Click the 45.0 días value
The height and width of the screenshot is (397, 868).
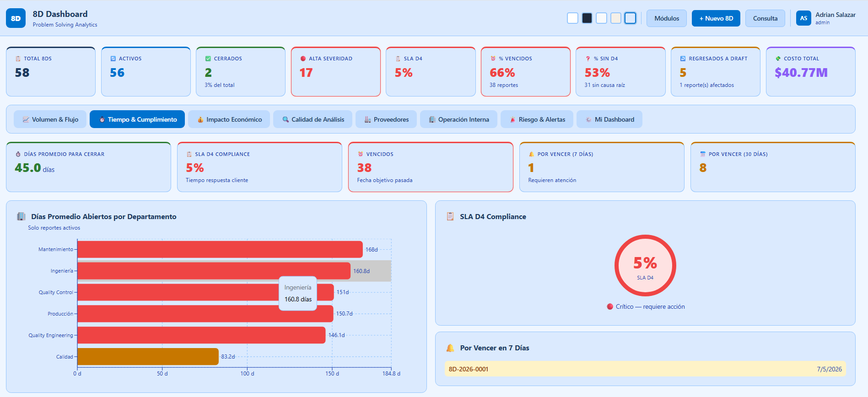click(x=35, y=168)
